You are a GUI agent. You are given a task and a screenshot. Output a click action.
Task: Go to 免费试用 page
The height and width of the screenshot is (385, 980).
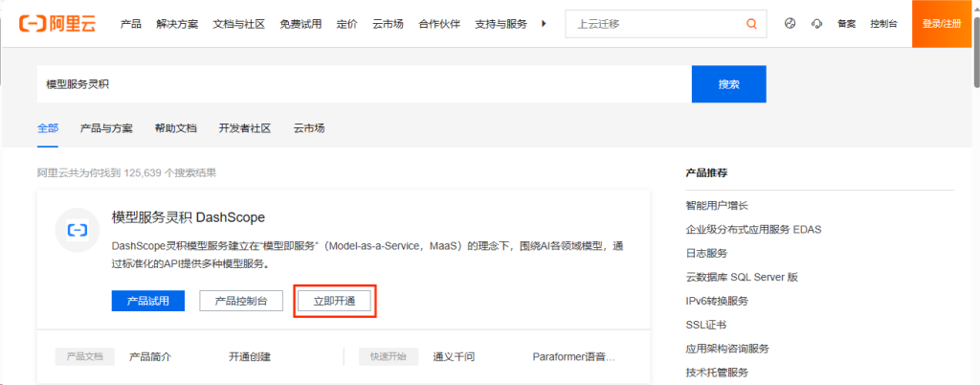click(301, 24)
